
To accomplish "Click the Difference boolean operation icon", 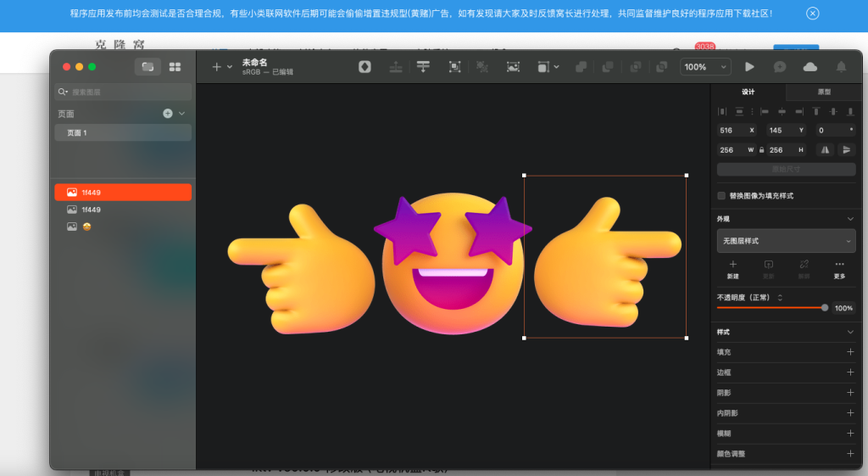I will tap(661, 67).
